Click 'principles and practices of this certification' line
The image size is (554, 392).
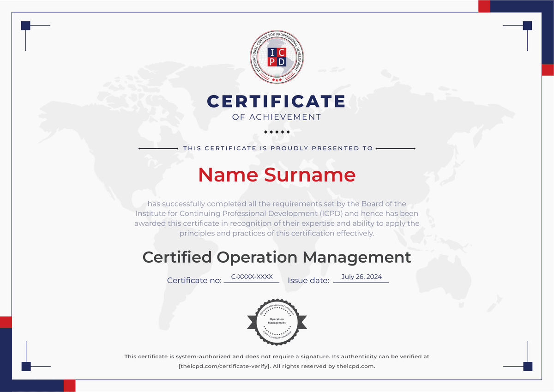pos(277,233)
